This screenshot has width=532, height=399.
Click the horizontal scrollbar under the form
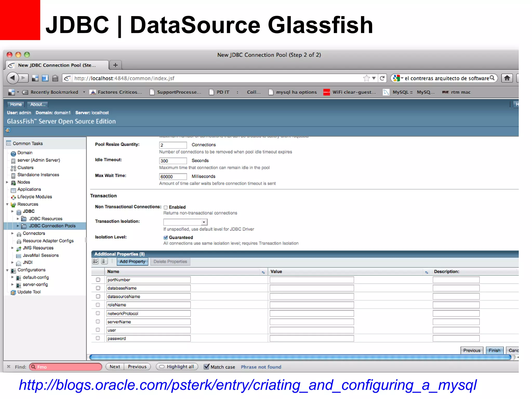pyautogui.click(x=301, y=357)
